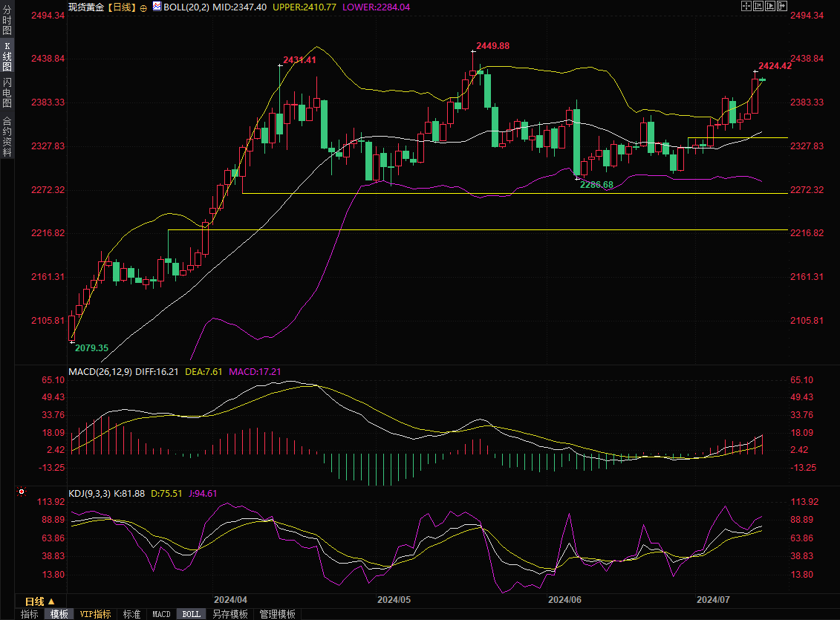Switch to the 分时图 side tab
840x620 pixels.
(x=7, y=21)
